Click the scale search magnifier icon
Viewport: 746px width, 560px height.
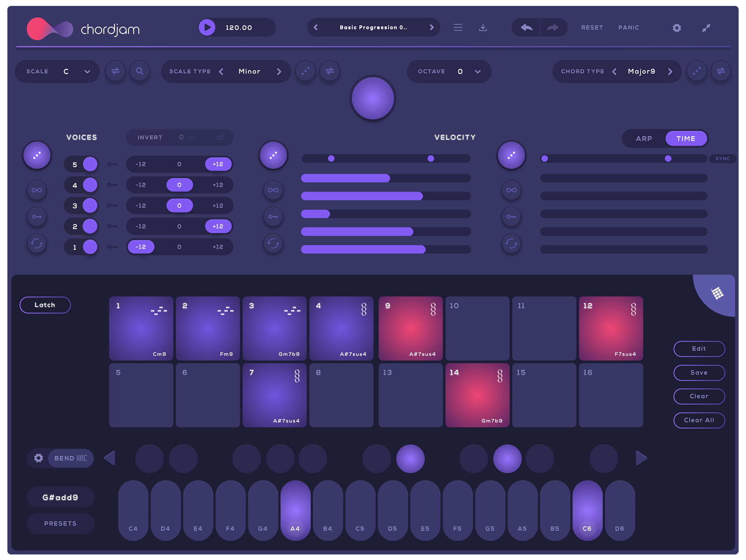coord(140,71)
